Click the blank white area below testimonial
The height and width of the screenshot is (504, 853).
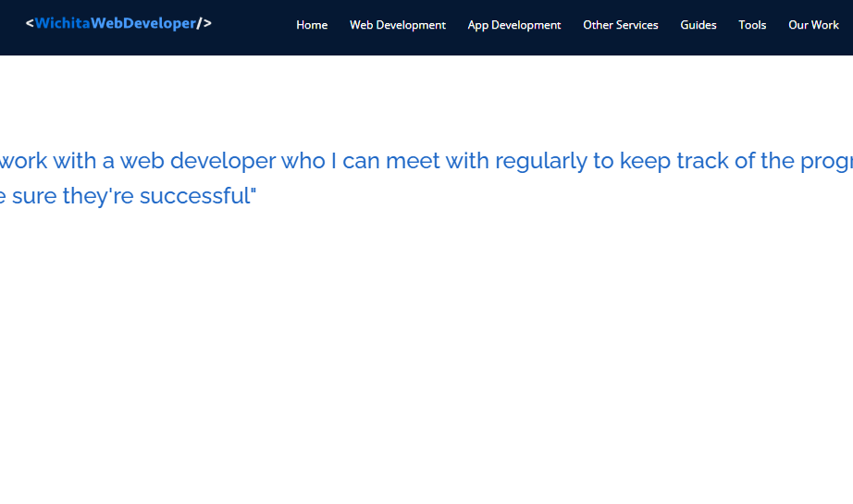[426, 370]
